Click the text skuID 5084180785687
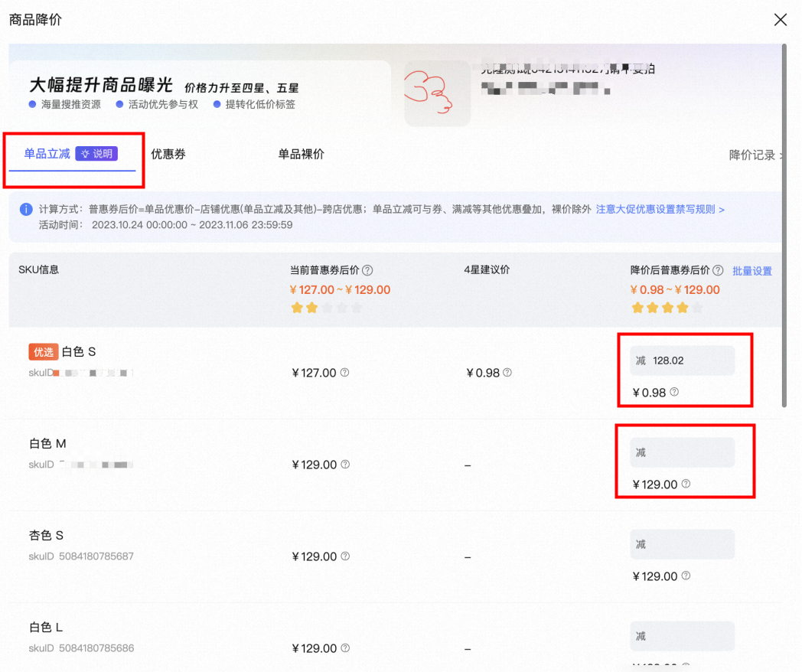 pos(81,556)
